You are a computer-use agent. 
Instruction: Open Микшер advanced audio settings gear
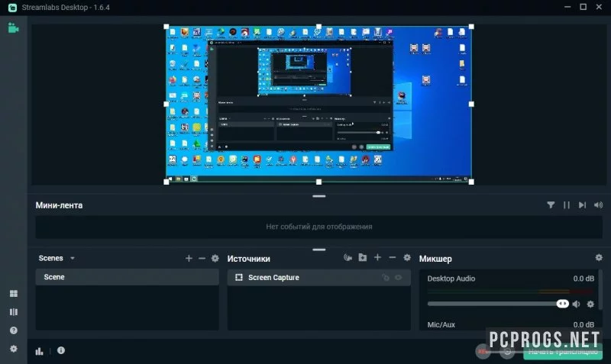click(599, 257)
